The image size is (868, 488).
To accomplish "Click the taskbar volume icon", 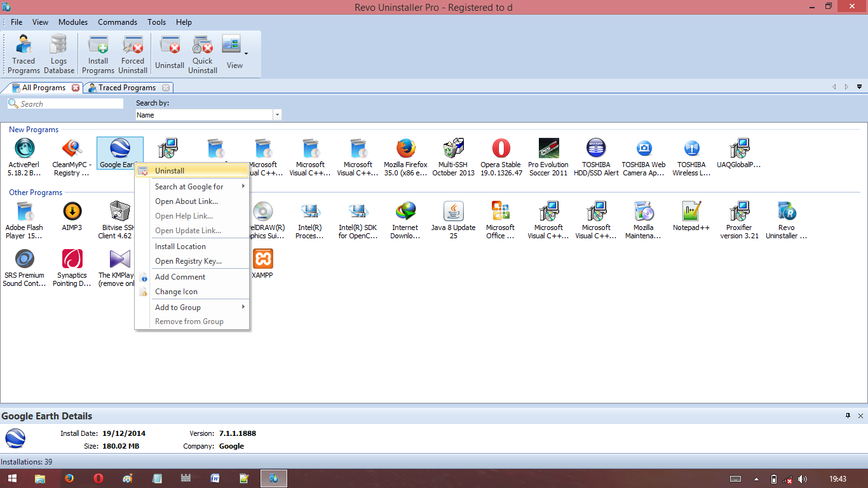I will [803, 479].
